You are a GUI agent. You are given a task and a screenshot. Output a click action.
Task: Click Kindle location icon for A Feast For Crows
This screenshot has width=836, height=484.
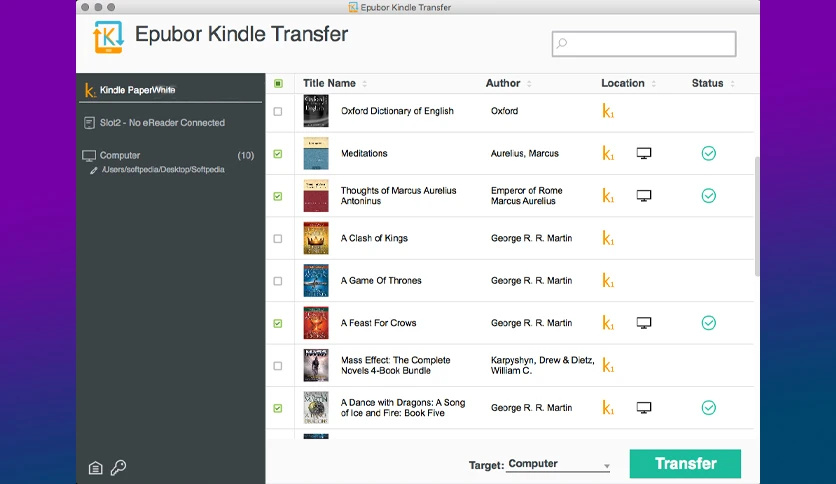[x=608, y=323]
